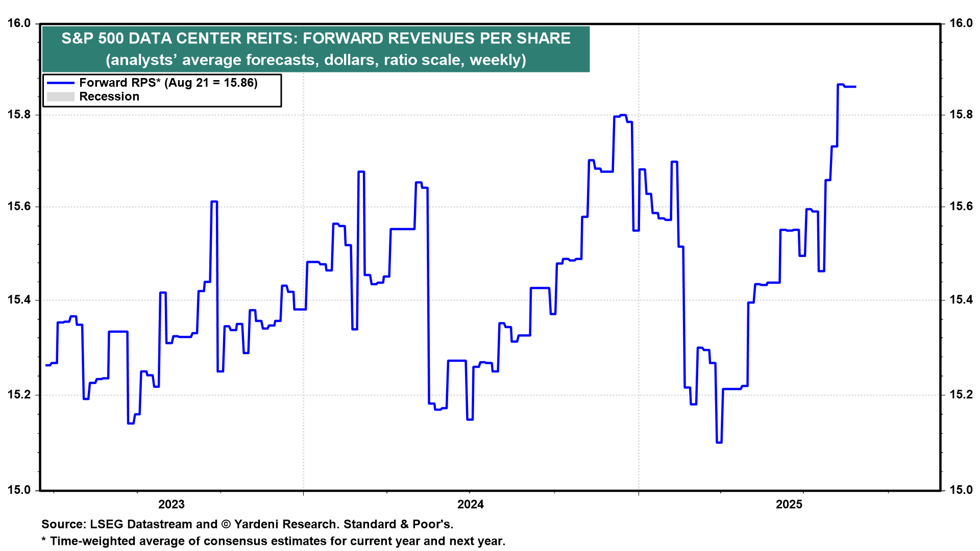The height and width of the screenshot is (551, 980).
Task: Click the left axis 16.0 label
Action: tap(19, 23)
